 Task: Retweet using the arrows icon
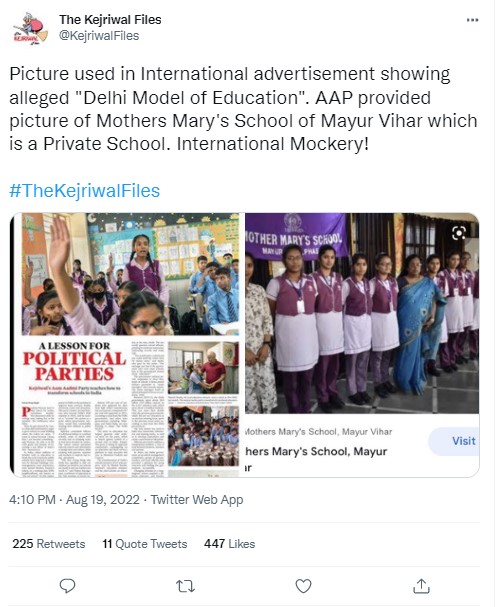point(185,586)
